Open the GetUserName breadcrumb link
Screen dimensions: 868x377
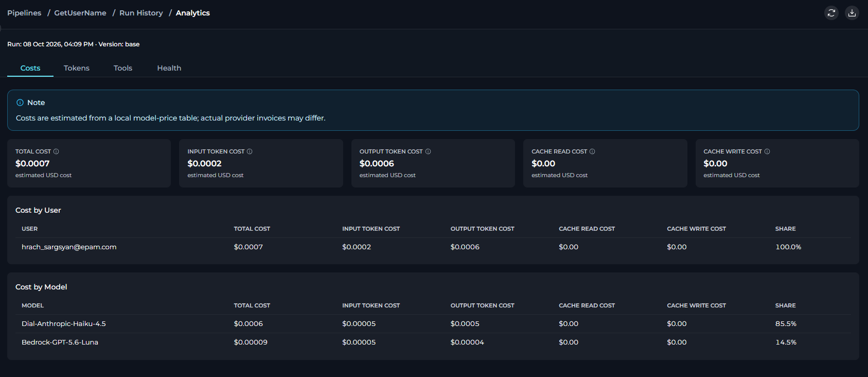coord(80,13)
